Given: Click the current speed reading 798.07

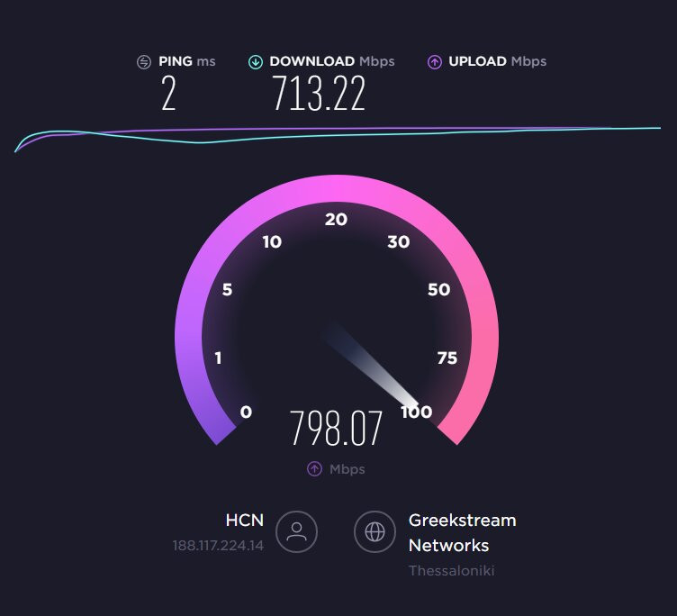Looking at the screenshot, I should 336,428.
